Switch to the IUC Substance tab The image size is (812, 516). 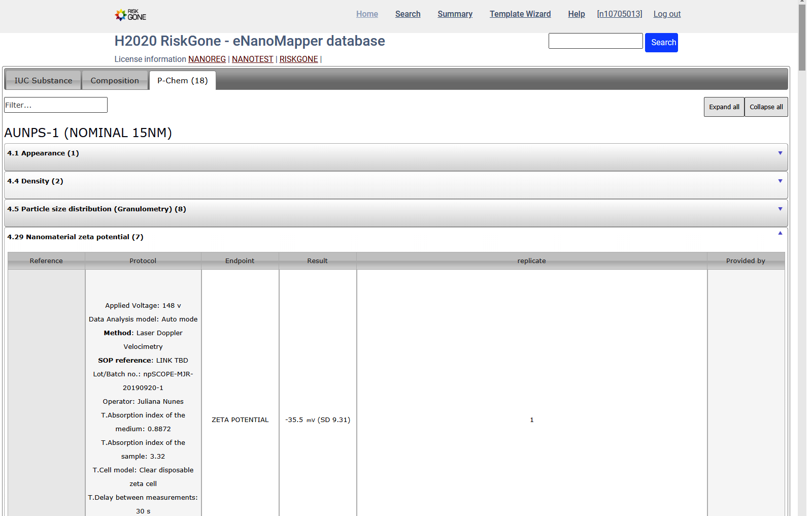click(43, 80)
